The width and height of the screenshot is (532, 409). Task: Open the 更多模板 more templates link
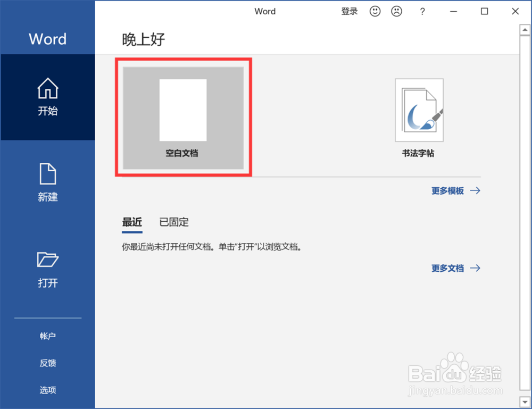tap(447, 191)
